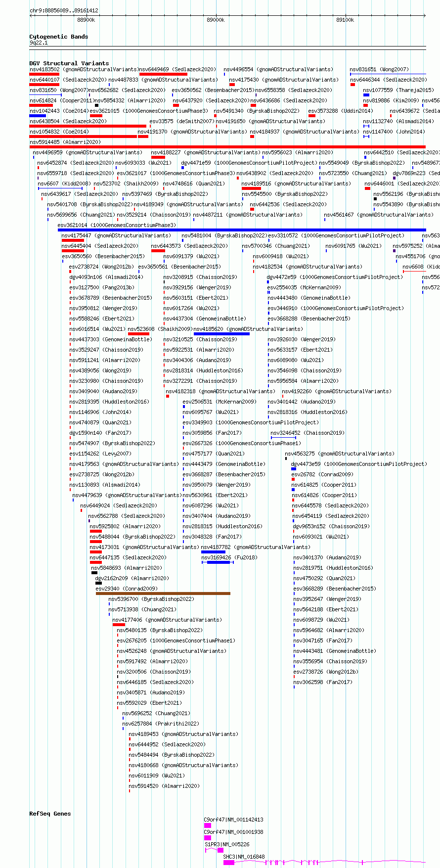Image resolution: width=440 pixels, height=868 pixels.
Task: Click the 88900k ruler tick label
Action: pyautogui.click(x=86, y=20)
